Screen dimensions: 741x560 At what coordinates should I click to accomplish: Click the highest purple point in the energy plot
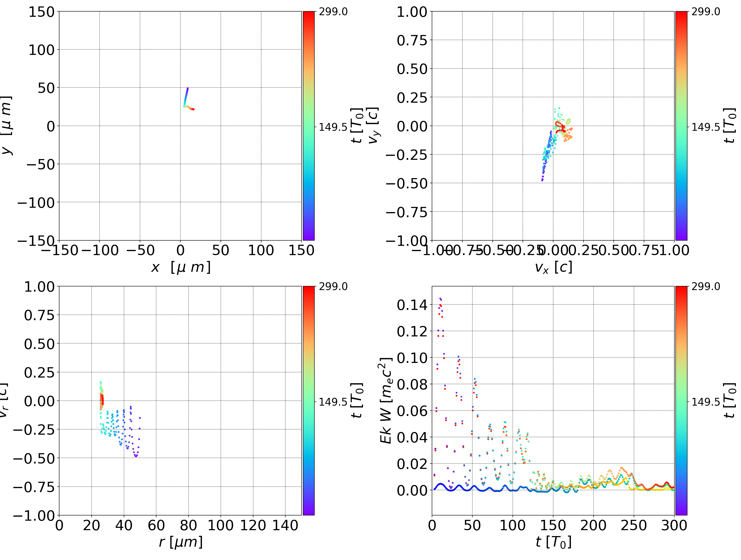coord(440,298)
